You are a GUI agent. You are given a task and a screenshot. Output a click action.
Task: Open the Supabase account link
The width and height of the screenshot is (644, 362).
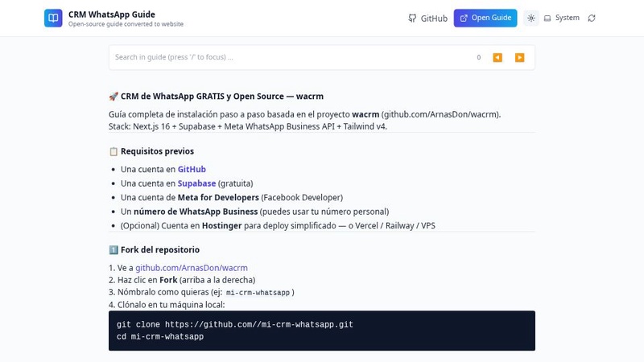tap(196, 183)
